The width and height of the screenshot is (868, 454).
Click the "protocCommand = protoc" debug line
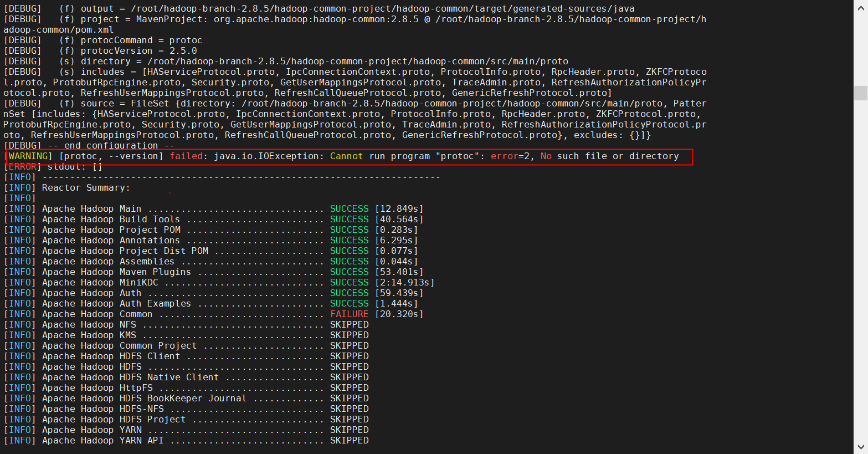[x=103, y=40]
